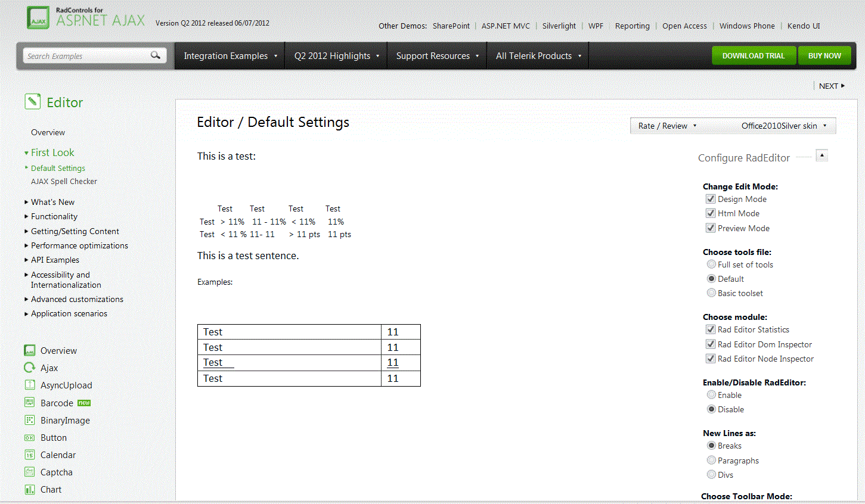This screenshot has height=504, width=865.
Task: Click the underlined Test table cell
Action: click(289, 362)
